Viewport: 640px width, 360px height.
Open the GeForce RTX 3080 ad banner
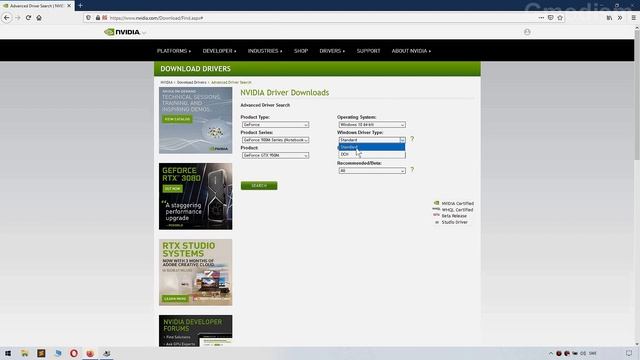pyautogui.click(x=196, y=196)
